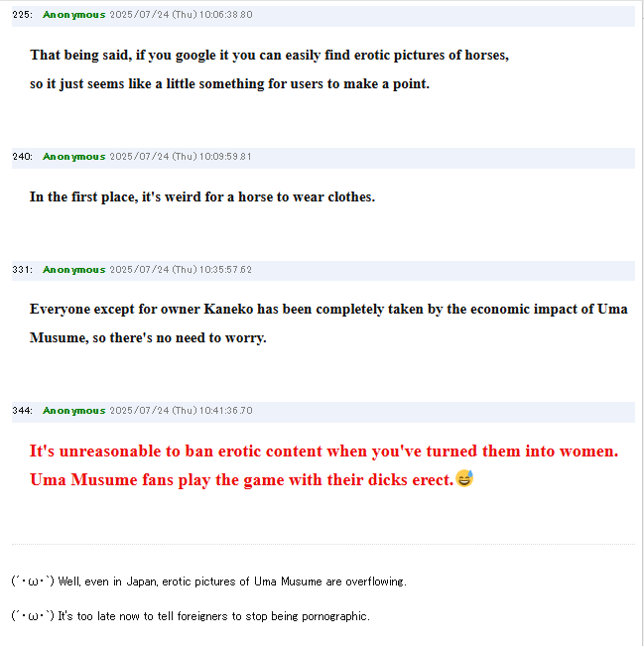The width and height of the screenshot is (644, 646).
Task: Click timestamp 10:06:38.80 of post 225
Action: (x=226, y=15)
